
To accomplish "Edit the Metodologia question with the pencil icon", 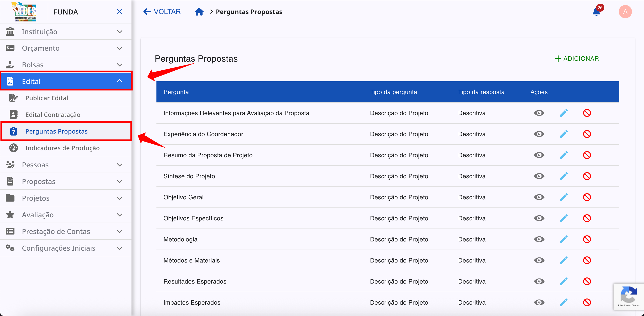I will [564, 239].
